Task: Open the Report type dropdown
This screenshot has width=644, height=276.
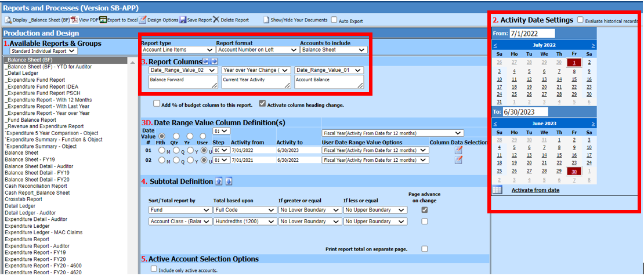Action: click(178, 50)
